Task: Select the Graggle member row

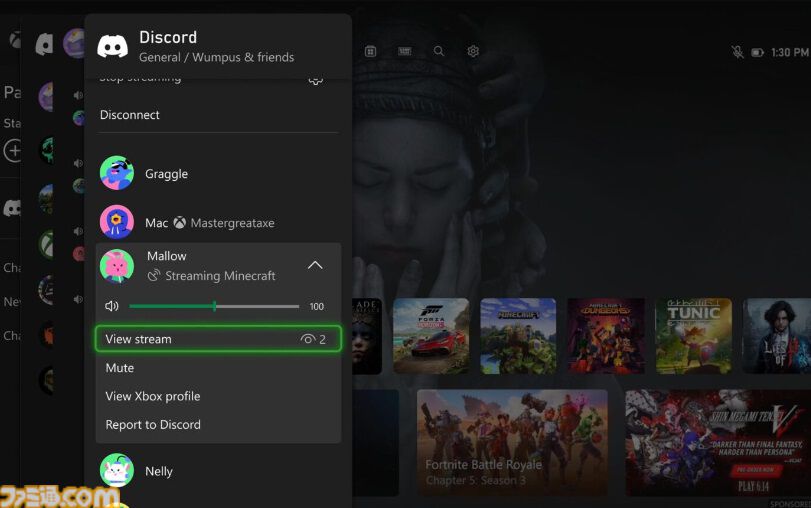Action: tap(218, 173)
